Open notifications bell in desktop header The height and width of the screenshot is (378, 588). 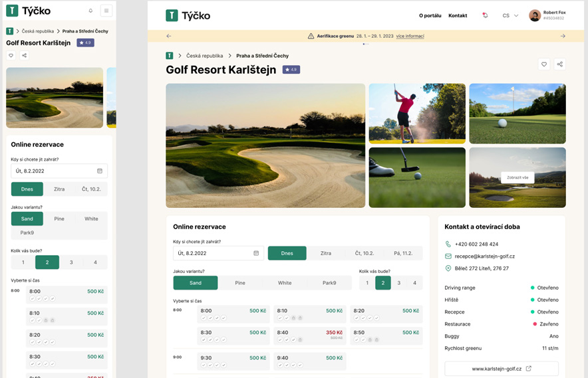click(485, 15)
